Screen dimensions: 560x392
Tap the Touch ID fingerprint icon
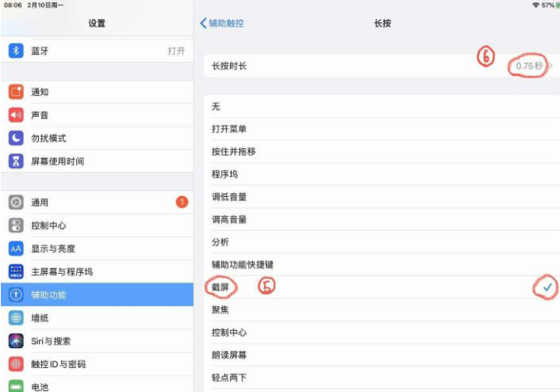click(x=16, y=364)
